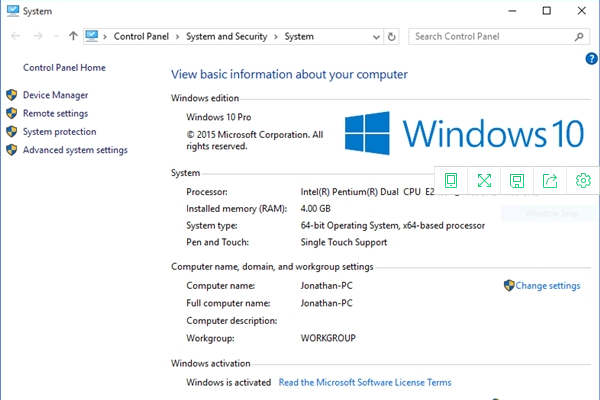Click shield icon beside Advanced system settings
The image size is (600, 400).
[x=12, y=150]
